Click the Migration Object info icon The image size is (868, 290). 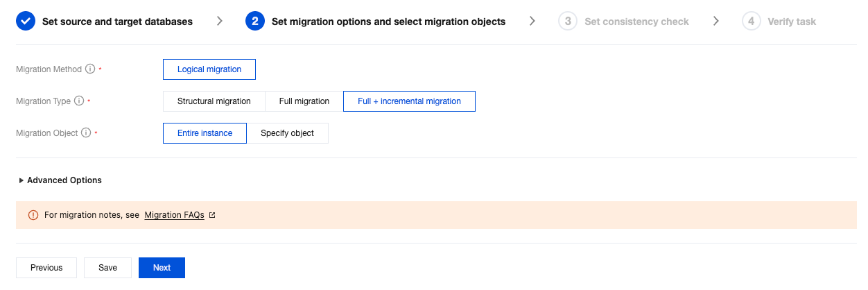pyautogui.click(x=86, y=133)
